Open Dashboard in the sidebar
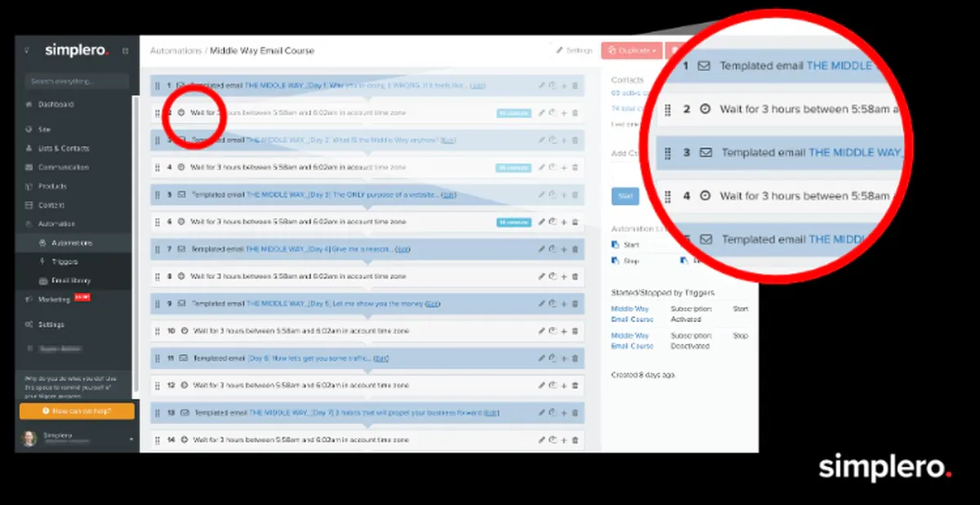This screenshot has width=980, height=505. [x=56, y=105]
